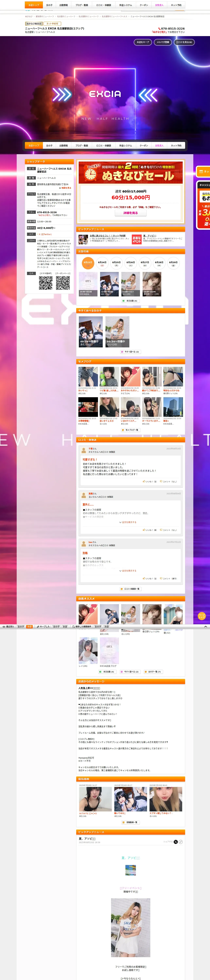The width and height of the screenshot is (210, 980).
Task: Open the るい(20) 14:00〜ラスト schedule thumbnail
Action: (130, 284)
